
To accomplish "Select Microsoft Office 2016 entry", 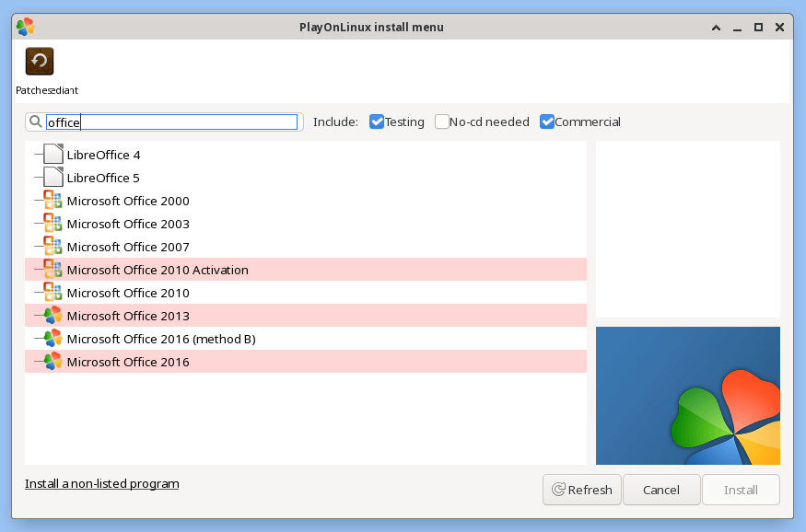I will pos(305,362).
